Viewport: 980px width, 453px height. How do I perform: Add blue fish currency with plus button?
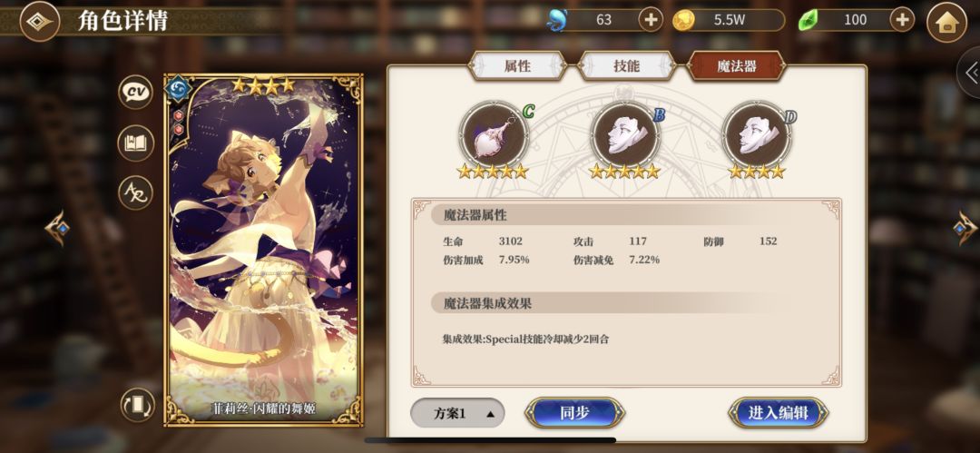(x=651, y=20)
